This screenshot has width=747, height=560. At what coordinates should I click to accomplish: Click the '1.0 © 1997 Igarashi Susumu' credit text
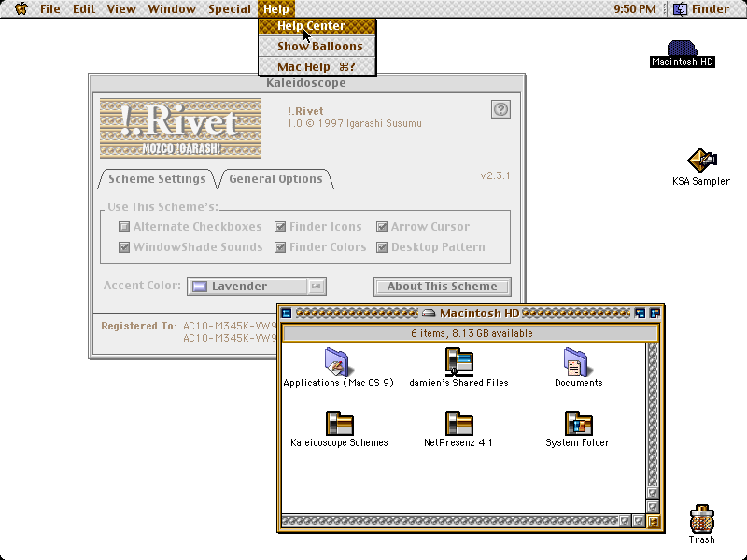tap(355, 124)
